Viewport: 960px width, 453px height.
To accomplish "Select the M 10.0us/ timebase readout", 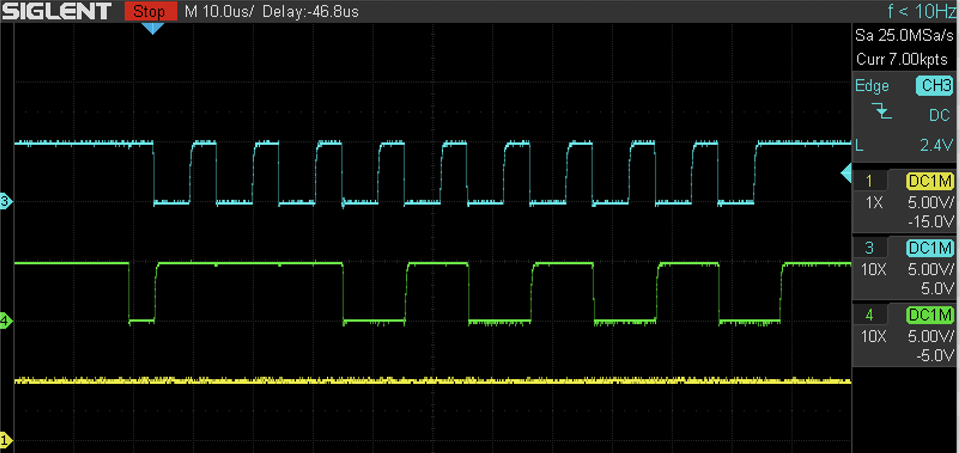I will (219, 12).
